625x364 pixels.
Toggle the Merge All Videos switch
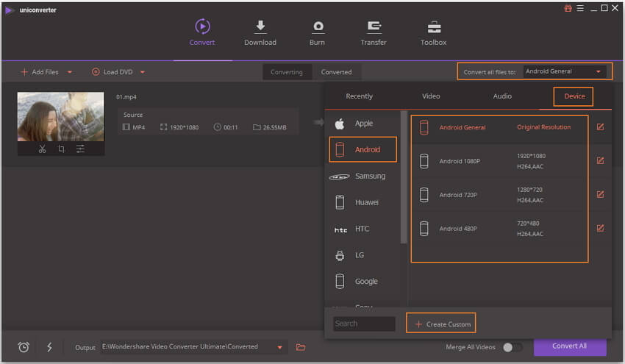click(x=512, y=347)
